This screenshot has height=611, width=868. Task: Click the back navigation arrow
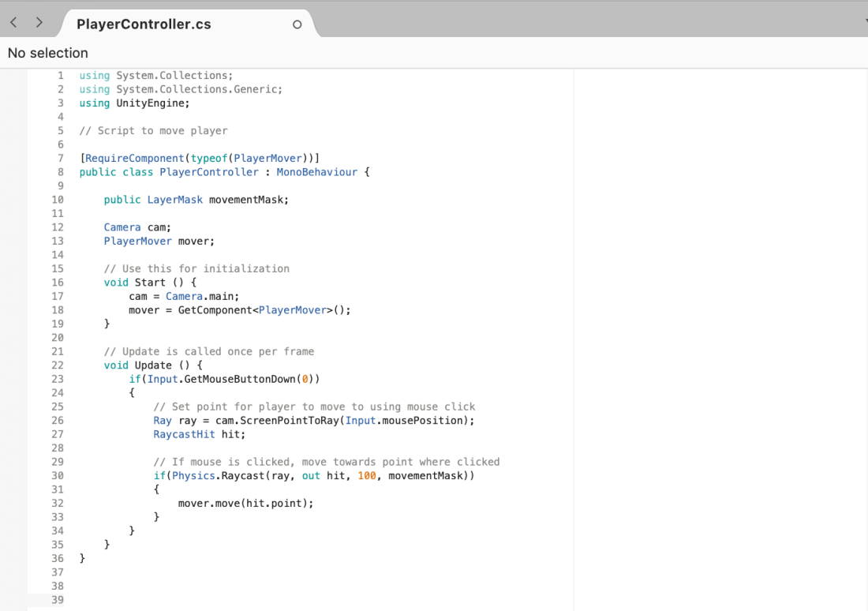point(13,23)
